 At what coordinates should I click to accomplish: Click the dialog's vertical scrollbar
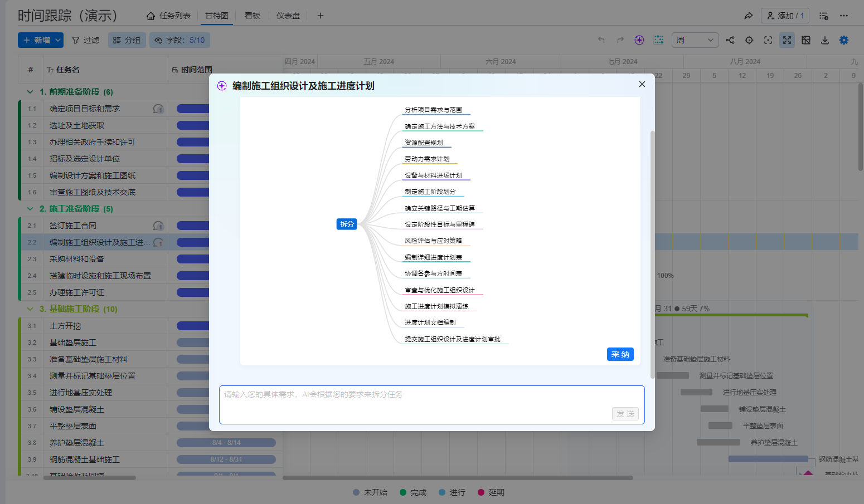[x=652, y=255]
